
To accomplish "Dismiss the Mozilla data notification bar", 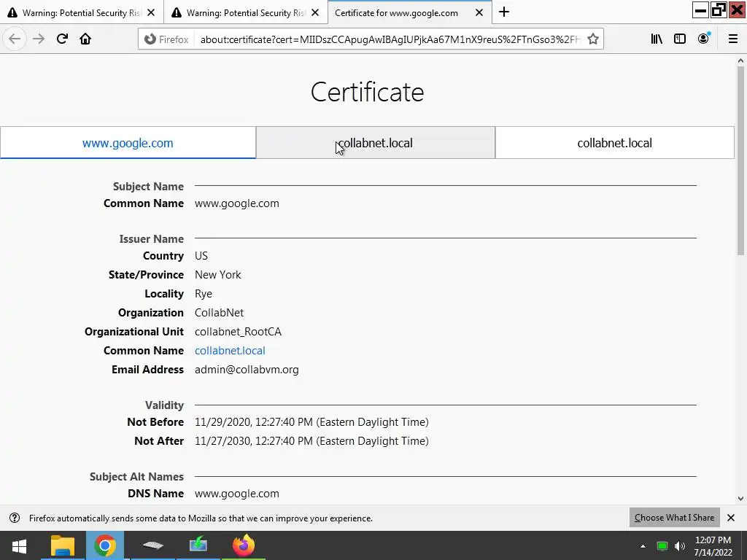I will coord(731,518).
